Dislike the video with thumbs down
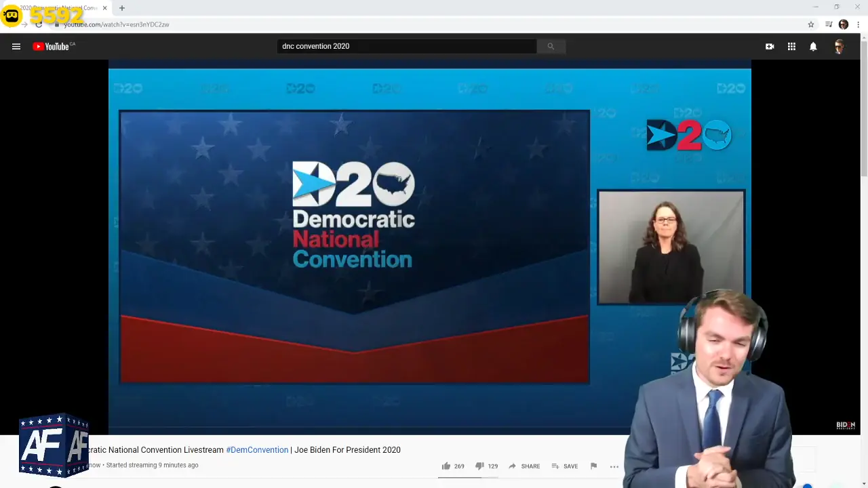The height and width of the screenshot is (488, 868). pyautogui.click(x=480, y=466)
